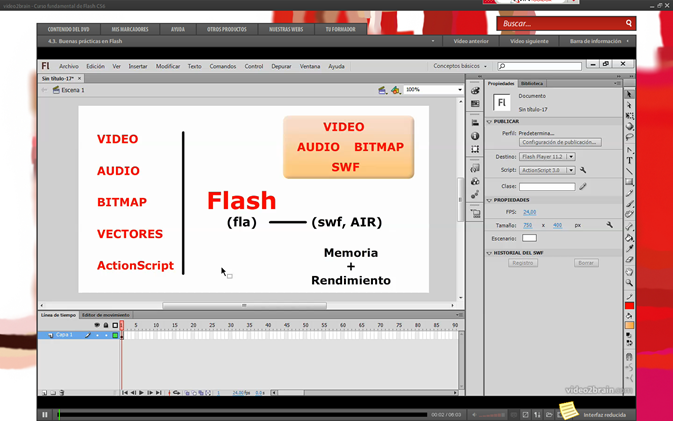Viewport: 673px width, 421px height.
Task: Open the Motion Presets panel icon
Action: (475, 195)
